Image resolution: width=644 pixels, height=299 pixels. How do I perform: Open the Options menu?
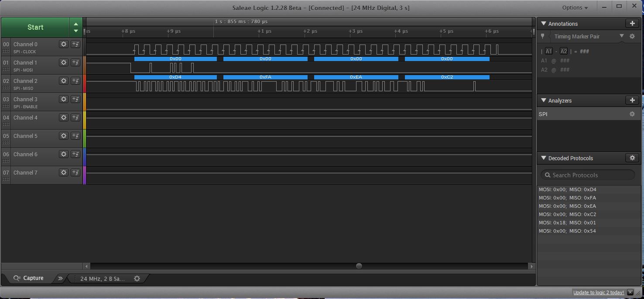575,7
